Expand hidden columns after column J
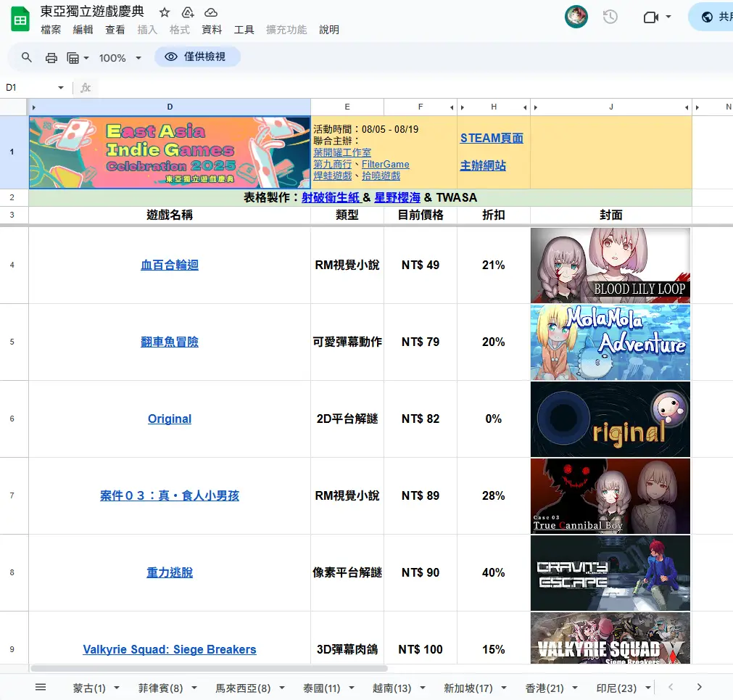Viewport: 733px width, 700px height. (687, 107)
